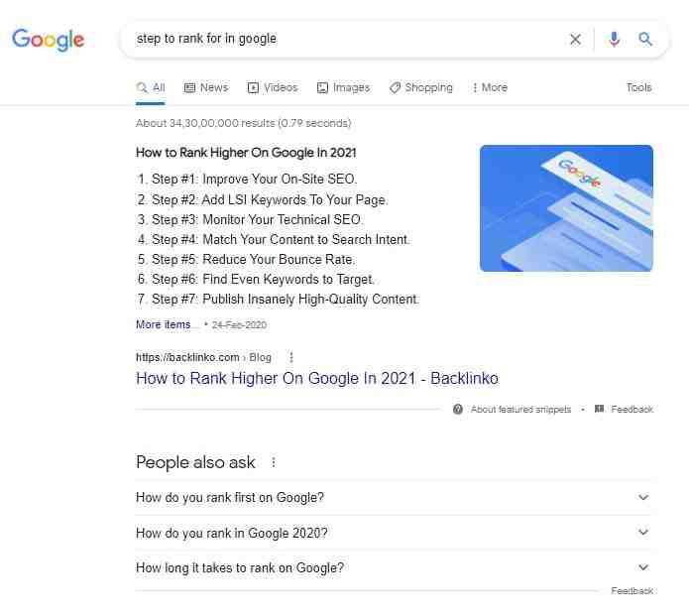Click the Google logo
This screenshot has height=616, width=689.
pyautogui.click(x=48, y=40)
